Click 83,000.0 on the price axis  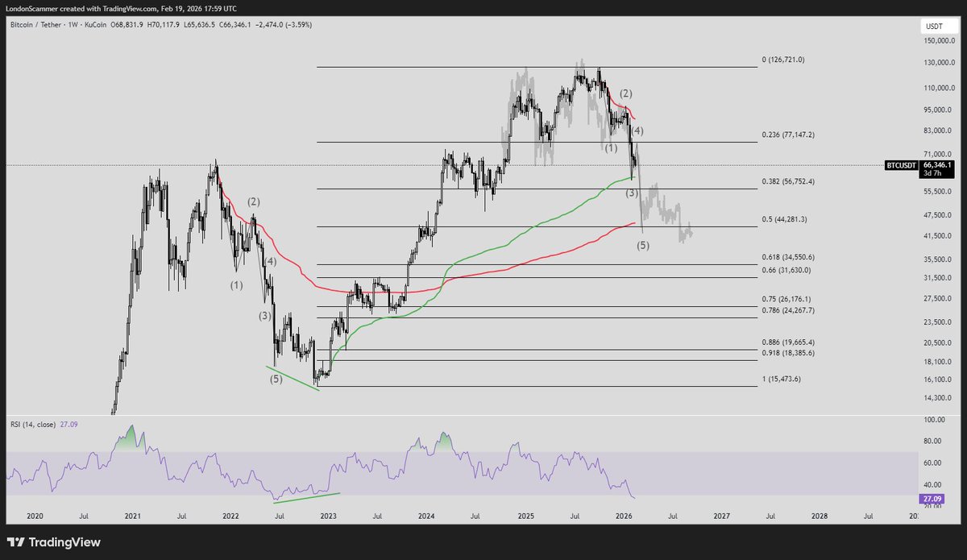point(939,131)
